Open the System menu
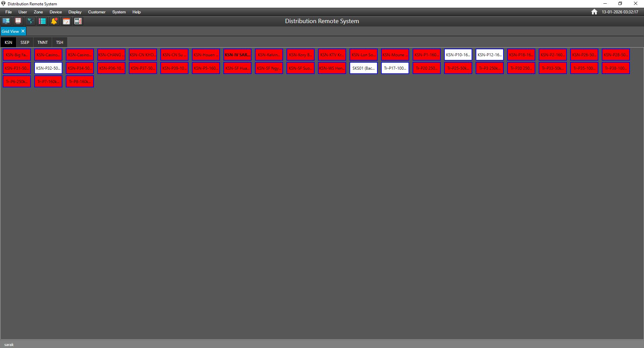 click(x=119, y=12)
